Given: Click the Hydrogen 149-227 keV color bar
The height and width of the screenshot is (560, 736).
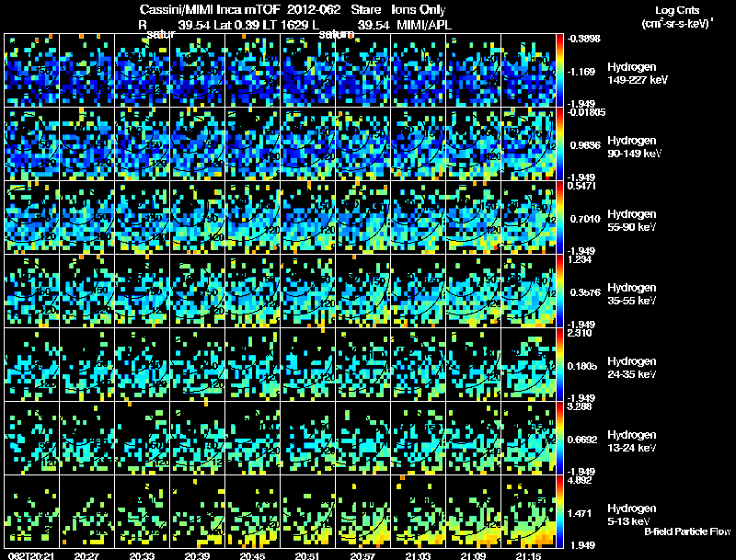Looking at the screenshot, I should 559,71.
